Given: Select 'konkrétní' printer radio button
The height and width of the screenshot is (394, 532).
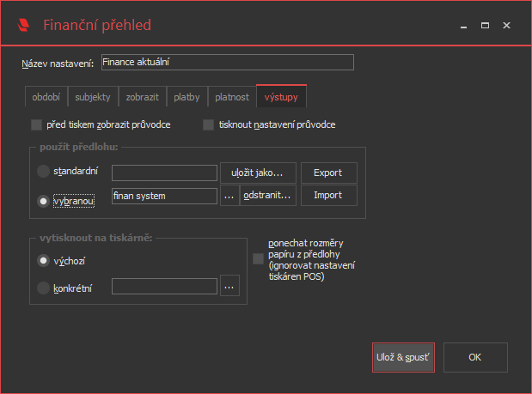Looking at the screenshot, I should pos(43,288).
